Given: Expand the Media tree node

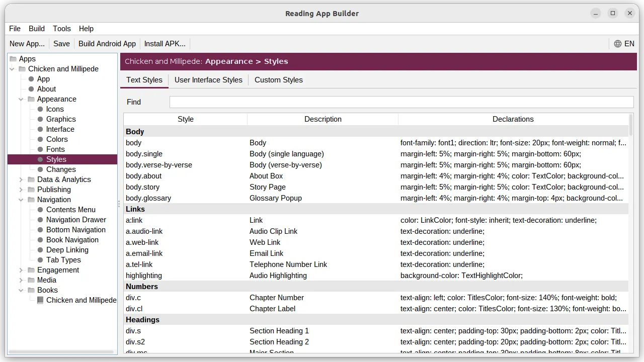Looking at the screenshot, I should (x=21, y=280).
